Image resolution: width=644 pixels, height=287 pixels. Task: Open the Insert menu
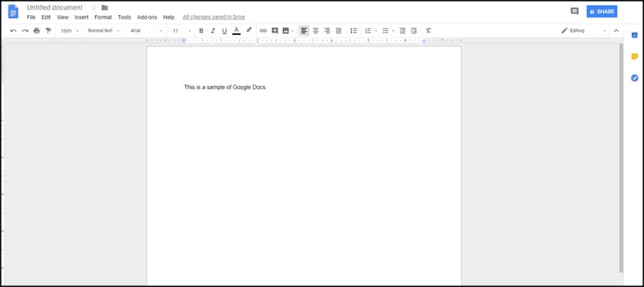(81, 17)
